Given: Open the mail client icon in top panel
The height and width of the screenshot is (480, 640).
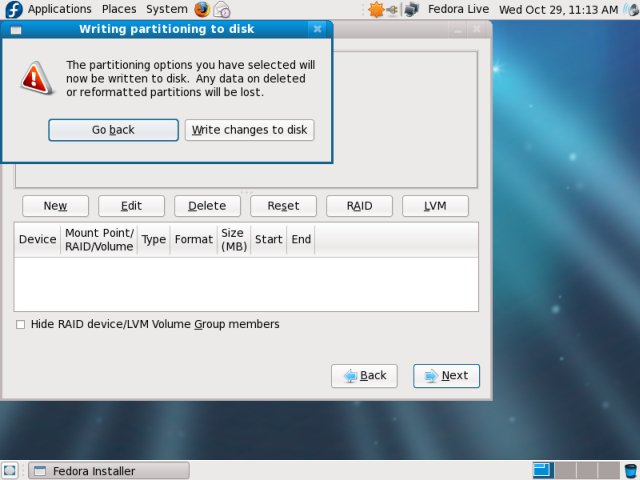Looking at the screenshot, I should 222,10.
